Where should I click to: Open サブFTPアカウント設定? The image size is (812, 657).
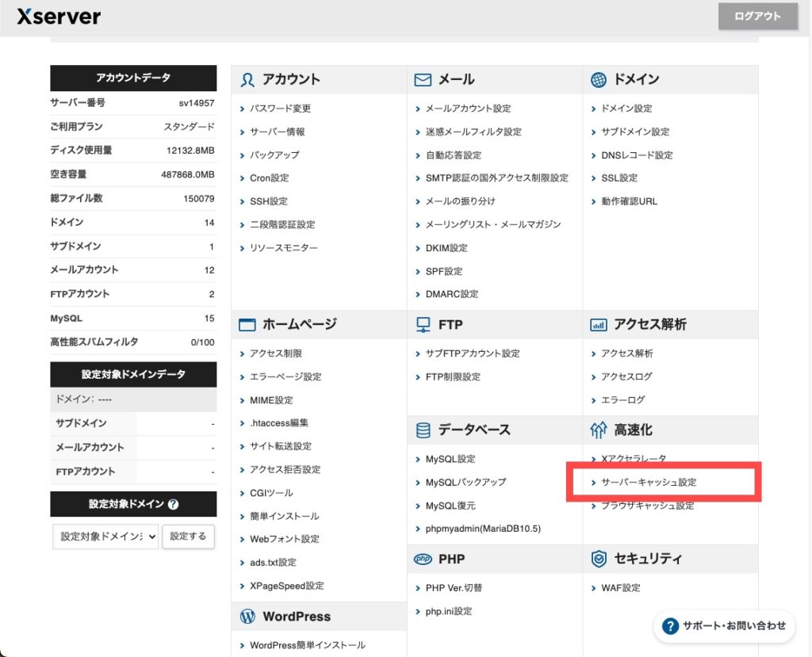pos(473,353)
